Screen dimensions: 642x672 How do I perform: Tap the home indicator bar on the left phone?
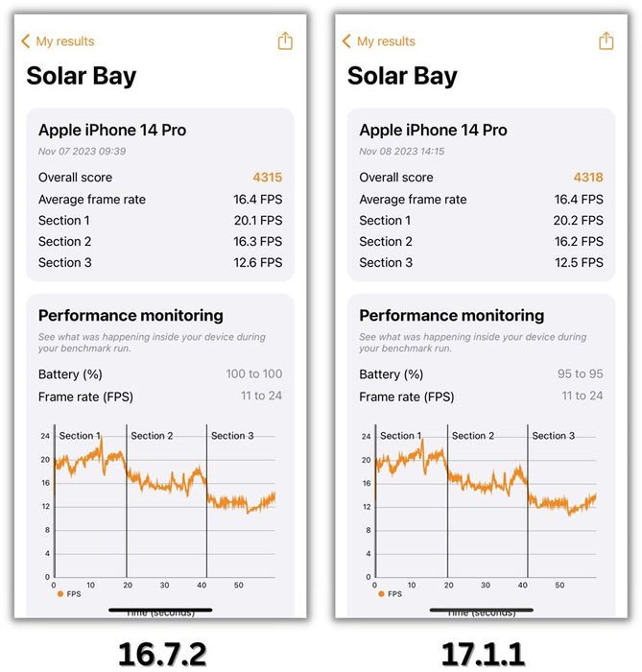point(160,610)
